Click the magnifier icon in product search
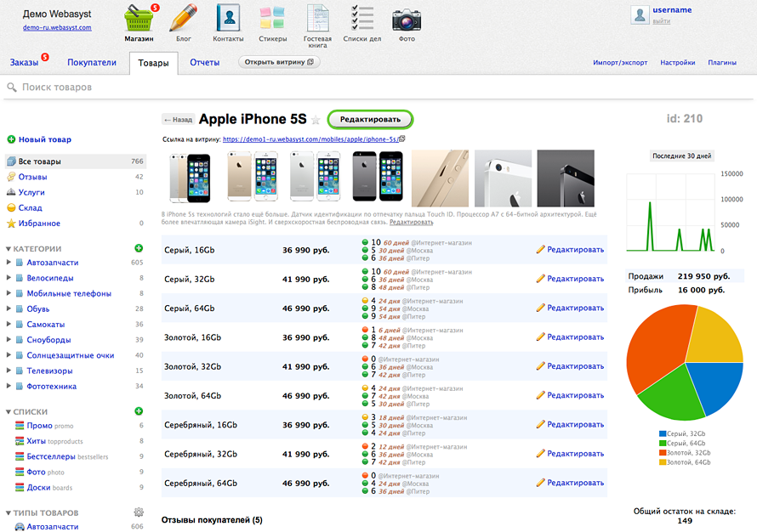The width and height of the screenshot is (757, 532). 12,88
